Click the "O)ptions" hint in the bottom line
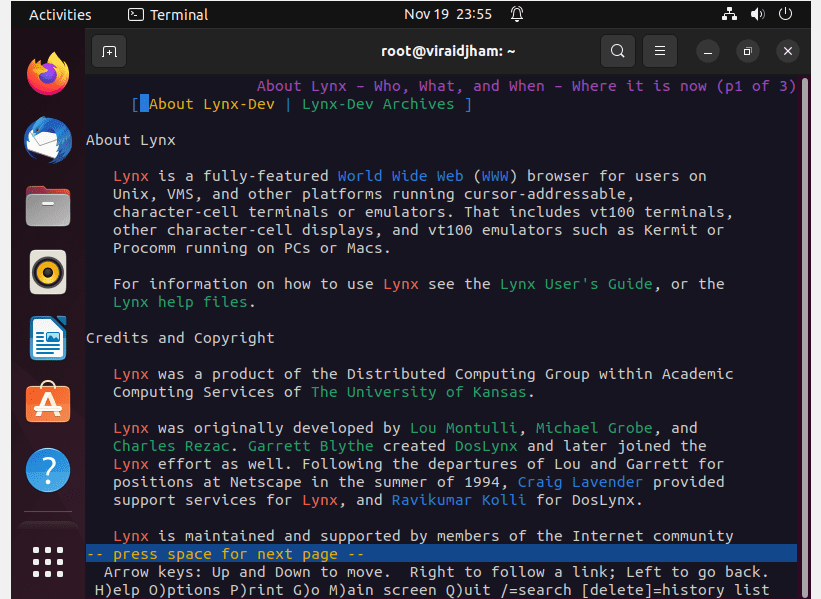 click(x=185, y=590)
